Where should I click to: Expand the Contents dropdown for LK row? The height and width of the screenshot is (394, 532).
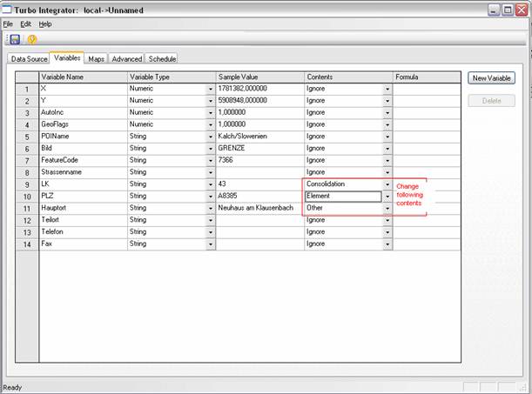(387, 184)
